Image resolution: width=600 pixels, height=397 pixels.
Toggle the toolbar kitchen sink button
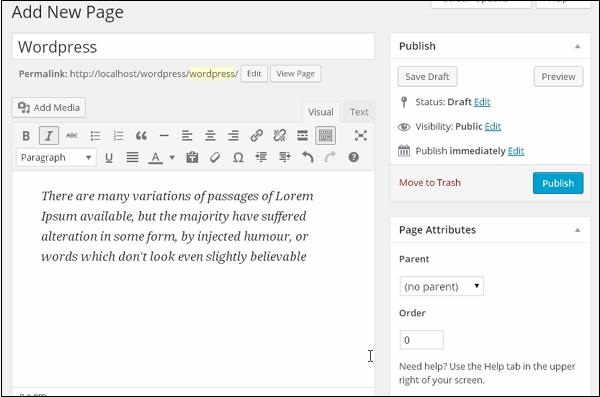coord(326,136)
